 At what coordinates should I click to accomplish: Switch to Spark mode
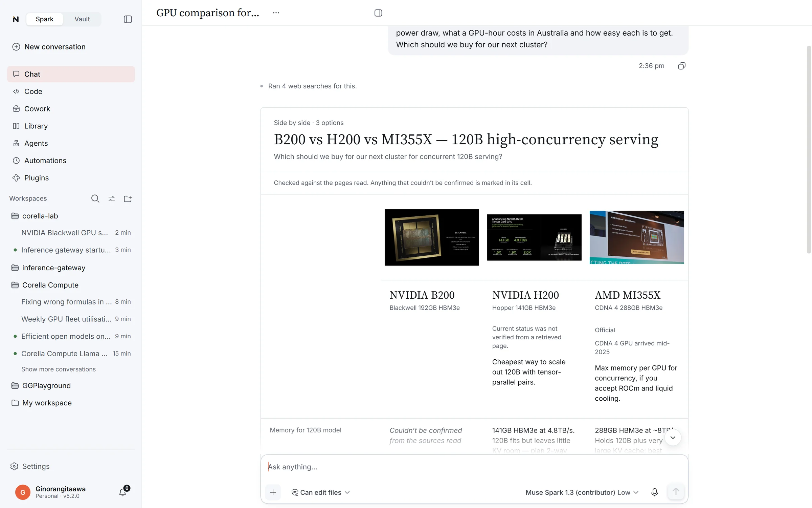click(45, 19)
